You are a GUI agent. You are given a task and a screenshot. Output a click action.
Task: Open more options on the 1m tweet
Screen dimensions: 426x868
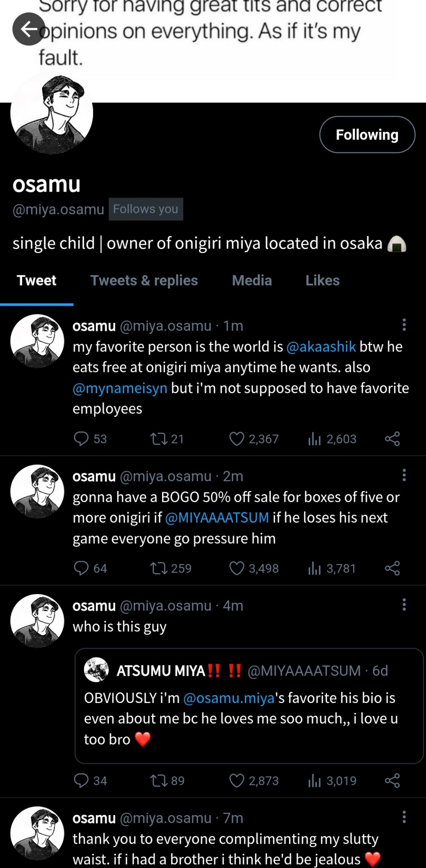click(404, 325)
